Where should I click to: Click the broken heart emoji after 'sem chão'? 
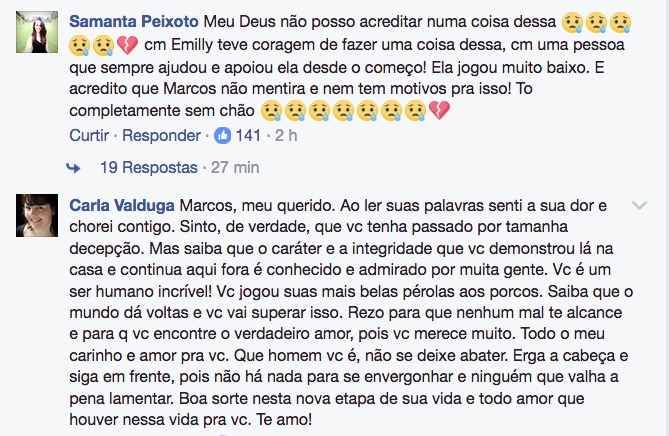point(439,111)
